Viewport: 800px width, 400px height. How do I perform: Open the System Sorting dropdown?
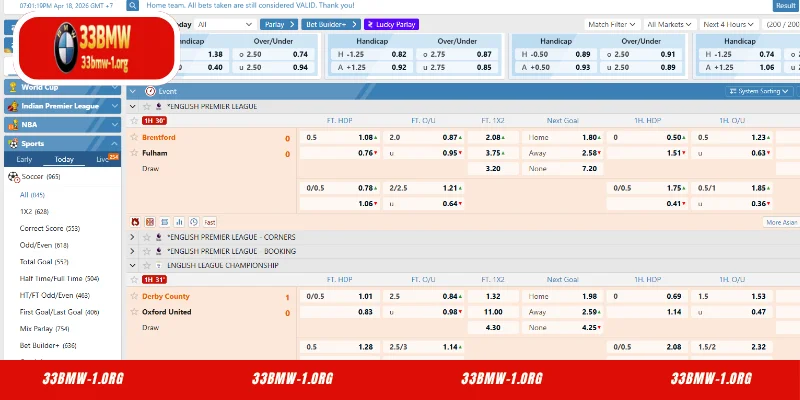click(x=759, y=91)
